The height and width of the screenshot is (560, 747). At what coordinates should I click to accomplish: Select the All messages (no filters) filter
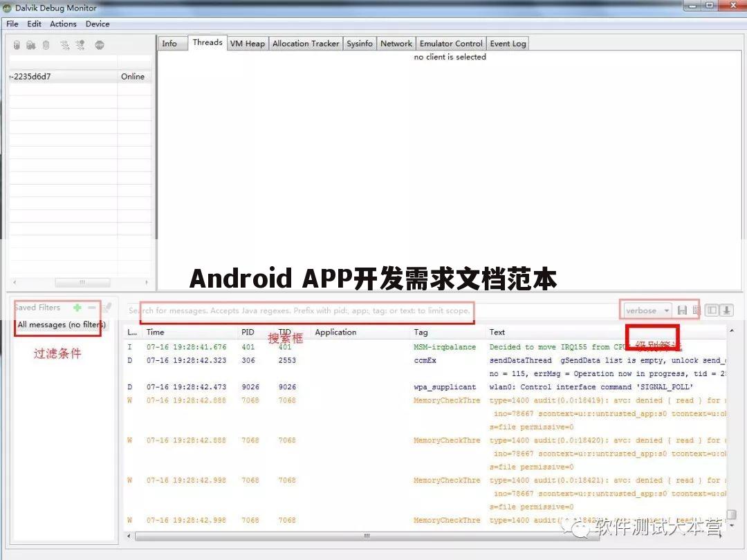[x=61, y=325]
